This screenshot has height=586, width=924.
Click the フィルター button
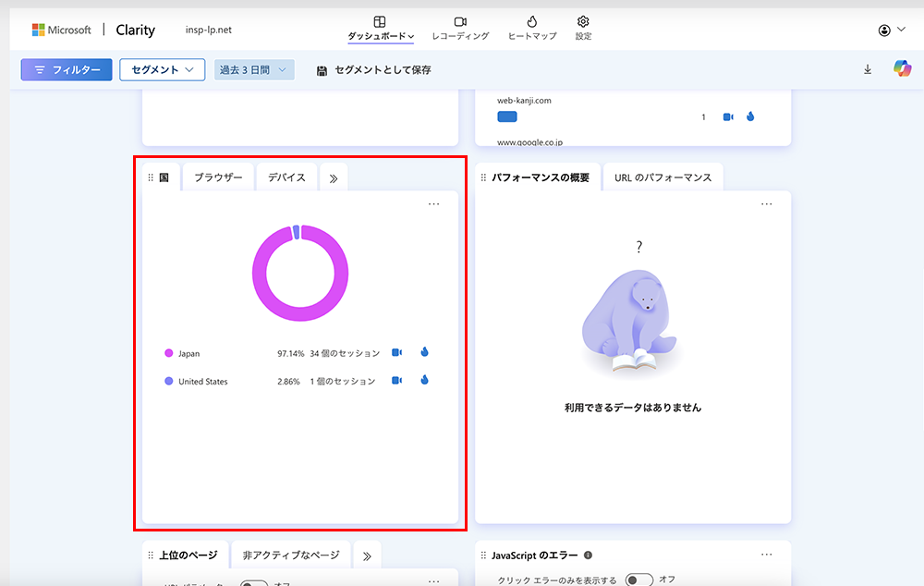point(67,69)
